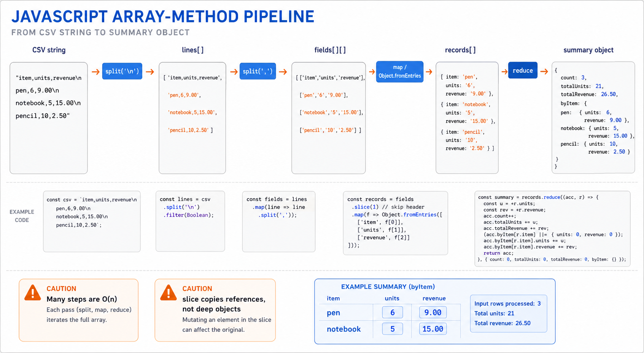Click the code line "acc.count++;"
The height and width of the screenshot is (353, 644).
pos(500,216)
